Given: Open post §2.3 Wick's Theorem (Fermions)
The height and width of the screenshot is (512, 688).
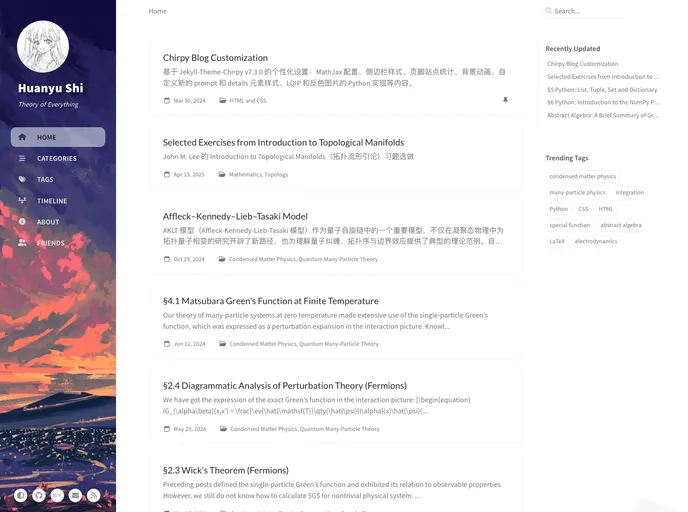Looking at the screenshot, I should coord(226,470).
